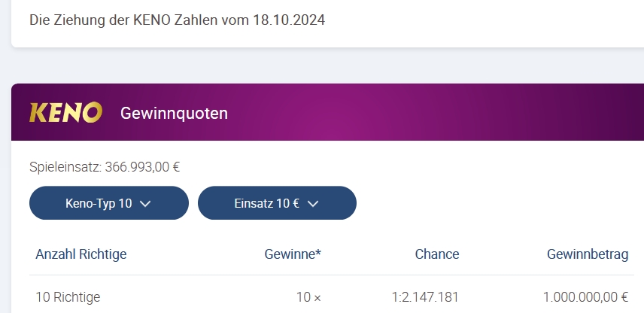
Task: Click the golden KENO logo
Action: (x=65, y=113)
